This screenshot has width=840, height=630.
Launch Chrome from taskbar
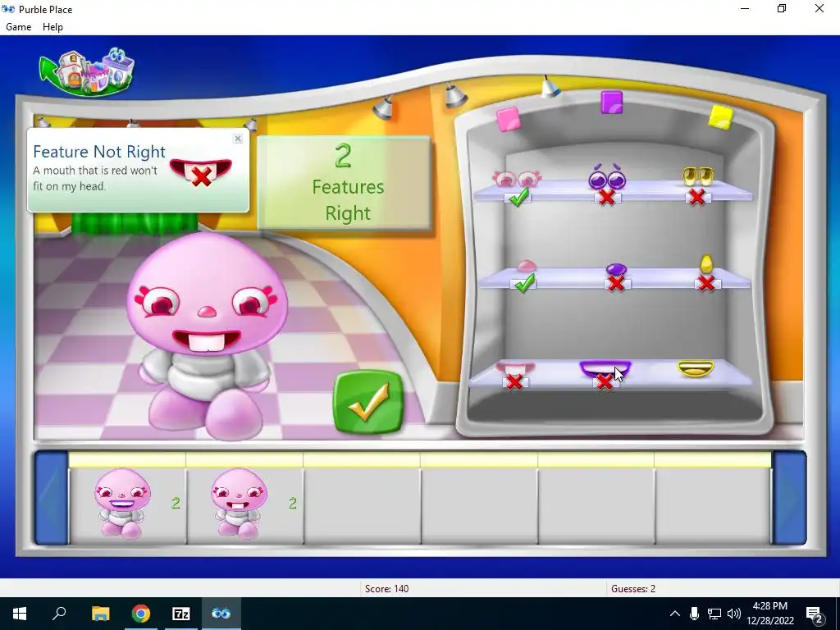(x=141, y=614)
